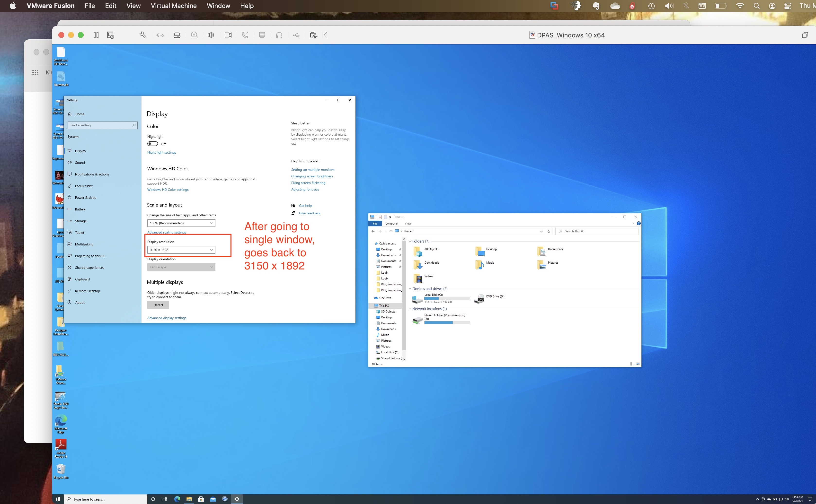
Task: Collapse the Devices and drives group
Action: [x=410, y=289]
